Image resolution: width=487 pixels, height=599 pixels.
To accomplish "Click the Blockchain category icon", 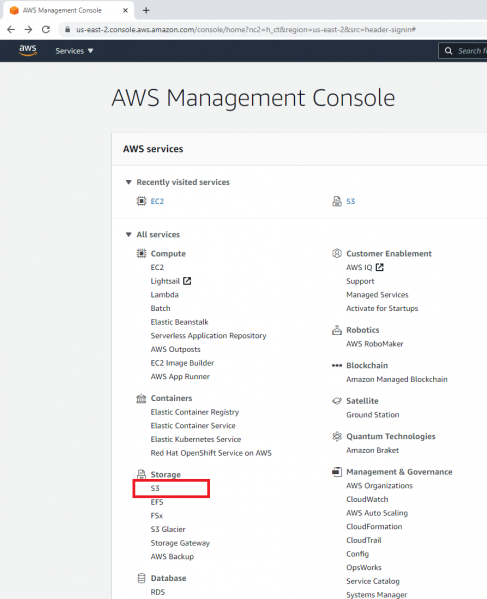I will pos(337,366).
